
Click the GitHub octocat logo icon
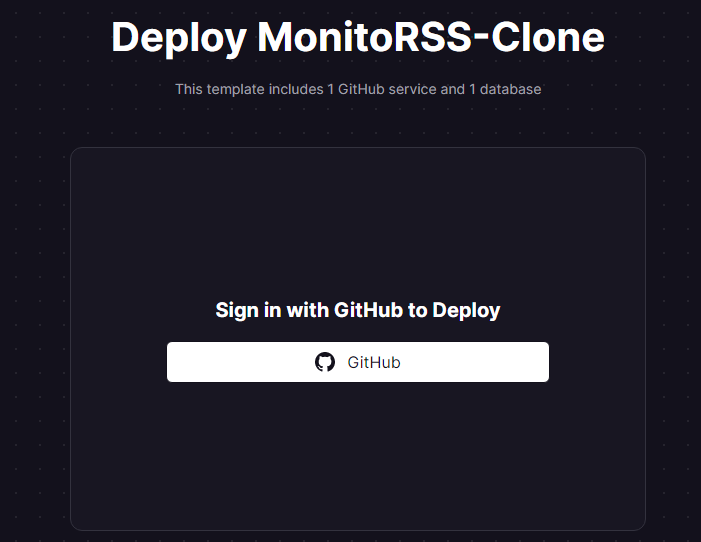(x=325, y=362)
